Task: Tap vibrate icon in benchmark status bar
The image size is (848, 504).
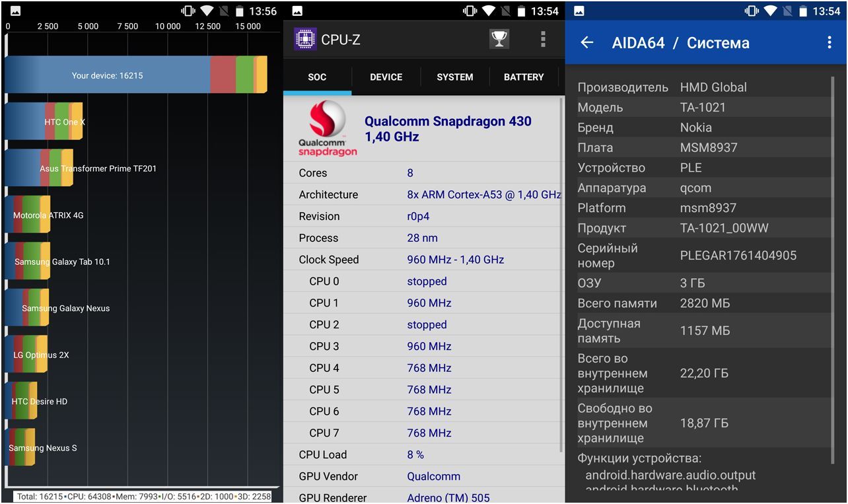Action: (188, 11)
